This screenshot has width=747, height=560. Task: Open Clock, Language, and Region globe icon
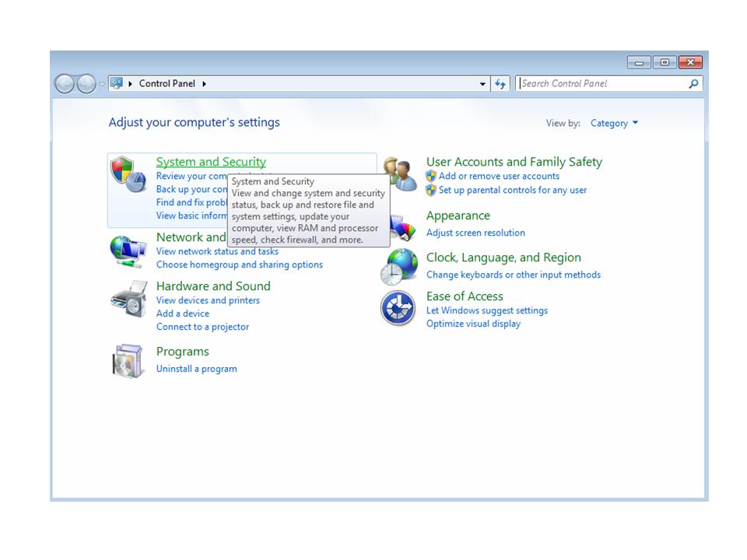399,267
